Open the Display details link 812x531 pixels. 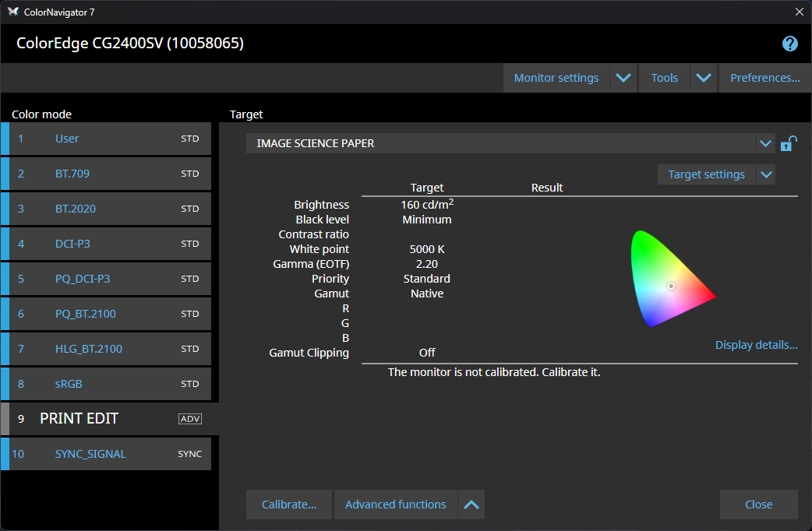point(756,345)
